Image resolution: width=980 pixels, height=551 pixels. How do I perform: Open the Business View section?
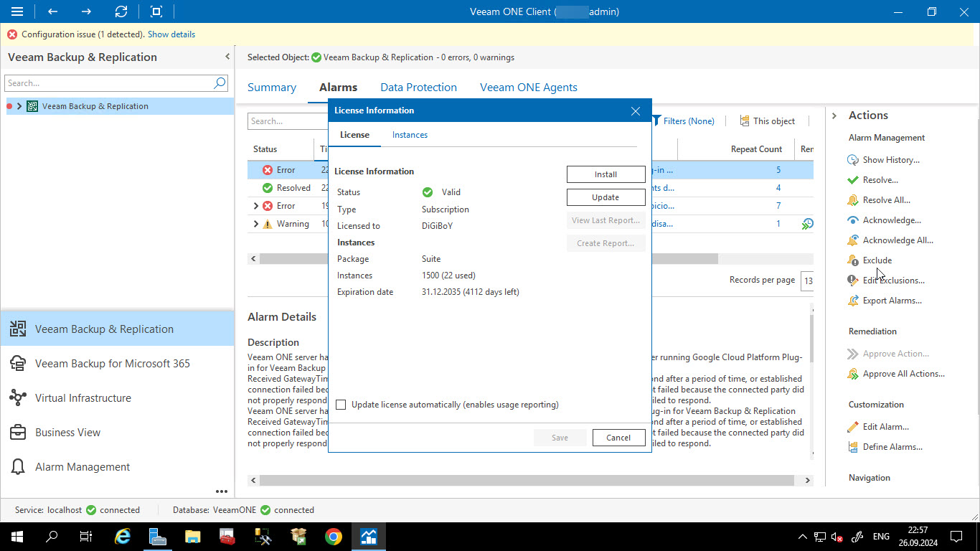click(x=118, y=432)
